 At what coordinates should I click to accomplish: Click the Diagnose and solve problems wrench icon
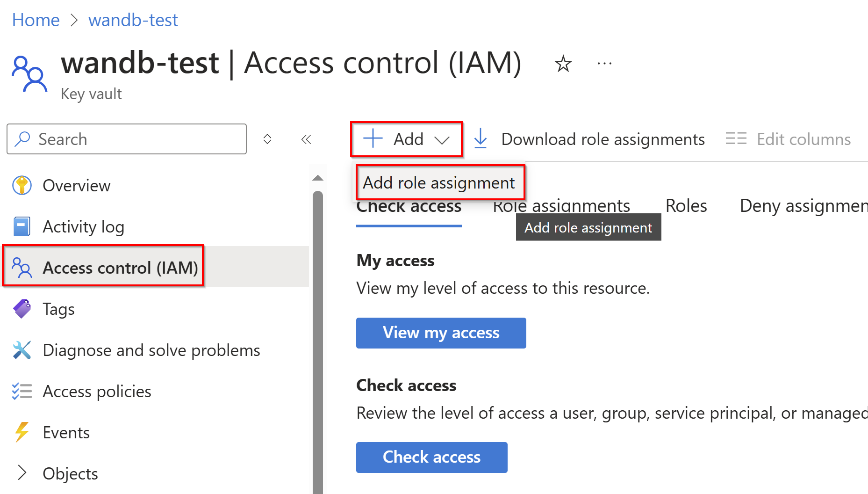22,350
